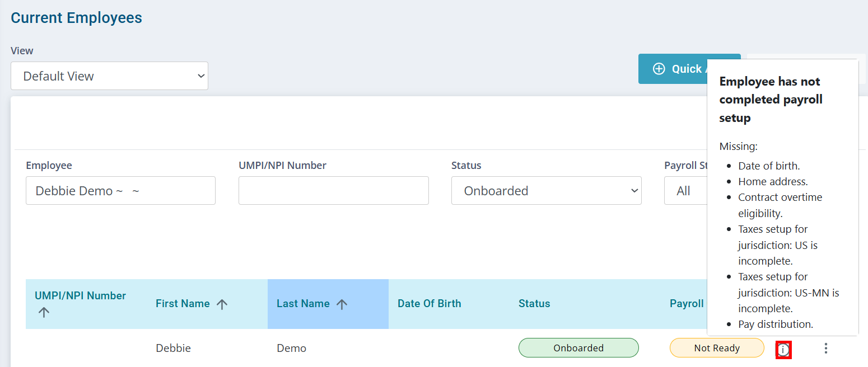
Task: Click the last name Demo in the row
Action: (291, 348)
